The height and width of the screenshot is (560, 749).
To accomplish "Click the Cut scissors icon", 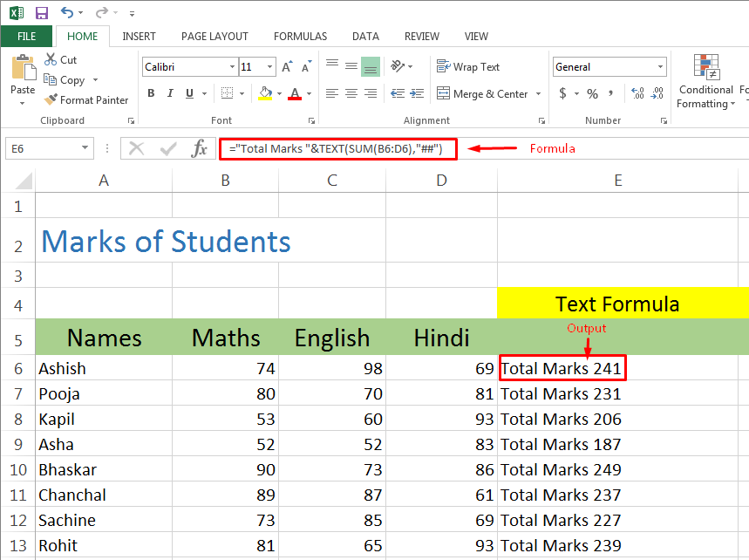I will coord(51,59).
